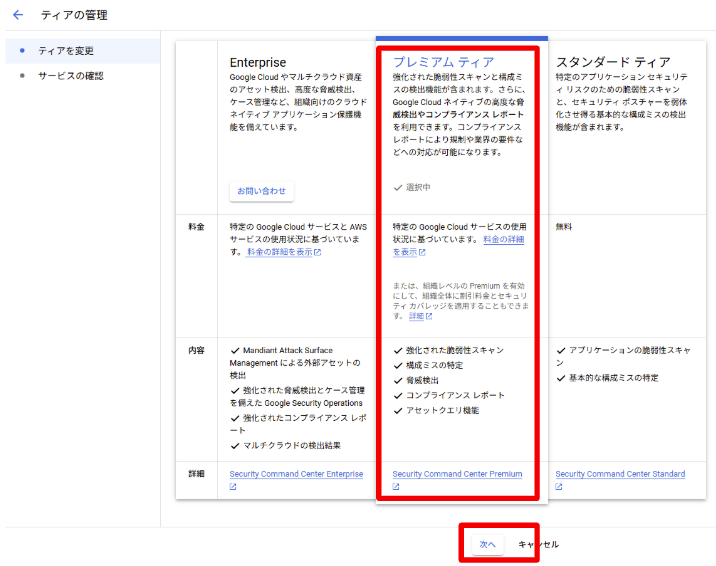
Task: Click the 選択中 status label
Action: (x=411, y=187)
